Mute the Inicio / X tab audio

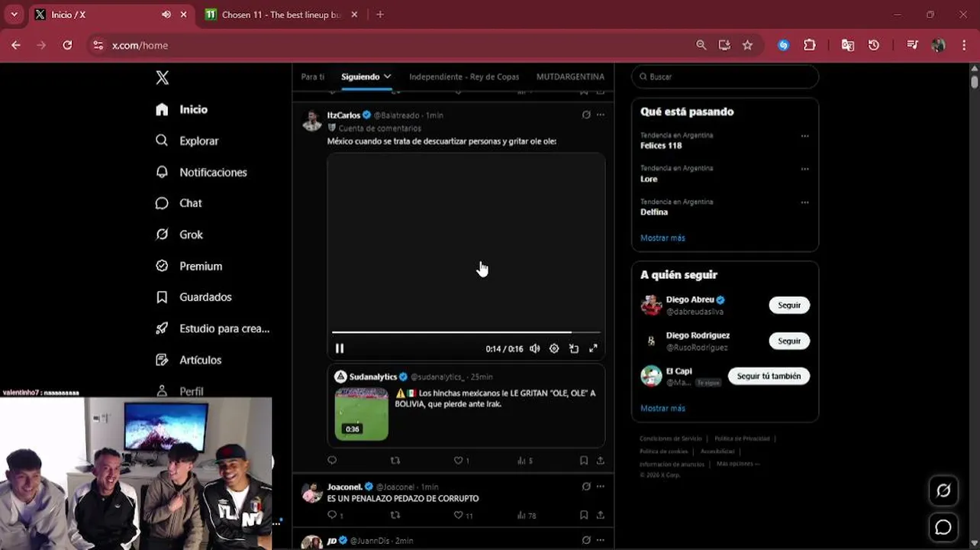(166, 15)
